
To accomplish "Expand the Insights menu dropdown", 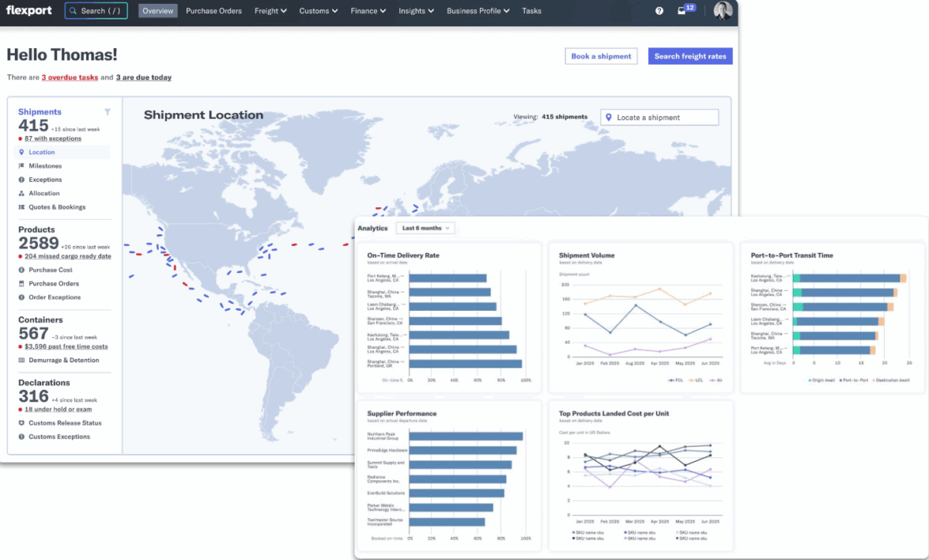I will coord(417,11).
